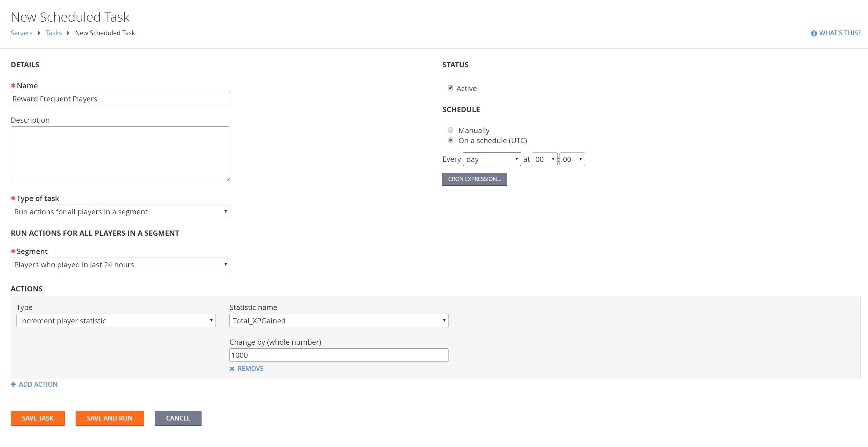Expand the Segment players dropdown
This screenshot has width=868, height=447.
[x=225, y=264]
